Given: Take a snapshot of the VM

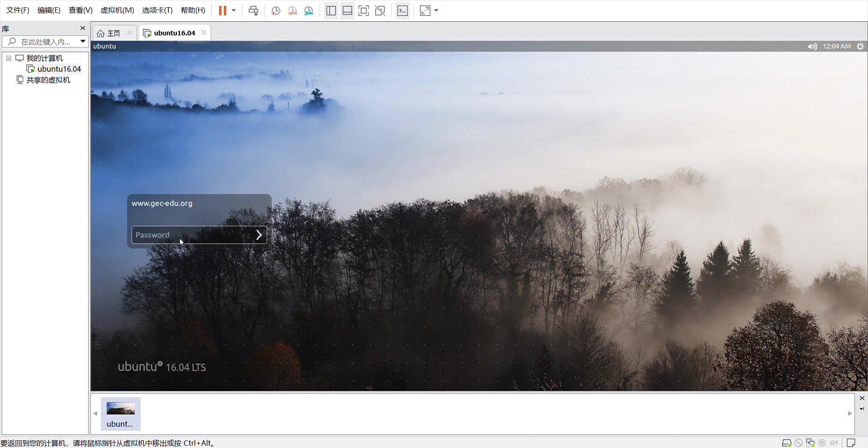Looking at the screenshot, I should (276, 10).
